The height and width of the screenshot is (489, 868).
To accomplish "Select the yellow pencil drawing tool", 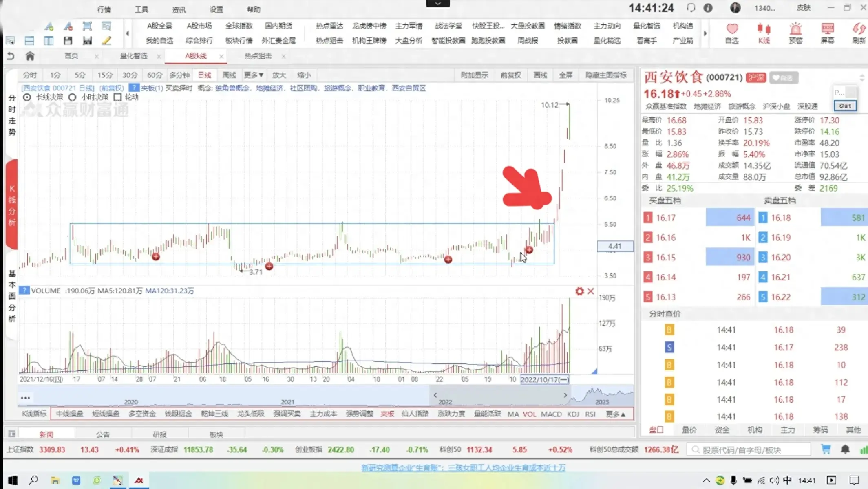I will tap(106, 41).
